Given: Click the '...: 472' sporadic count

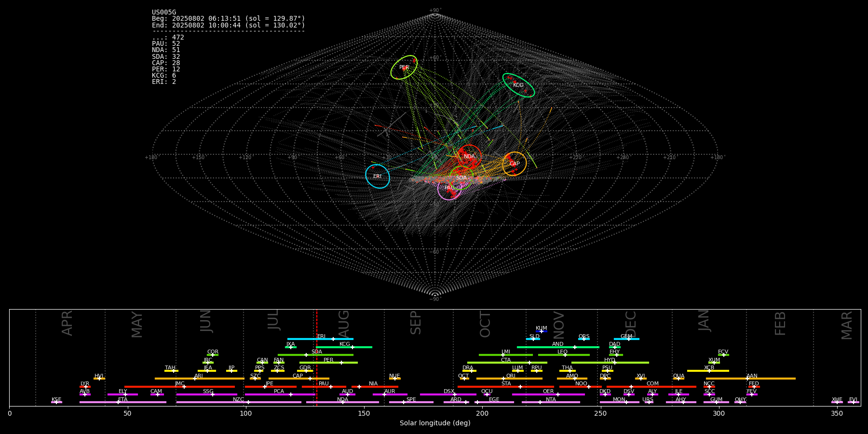Looking at the screenshot, I should [168, 37].
